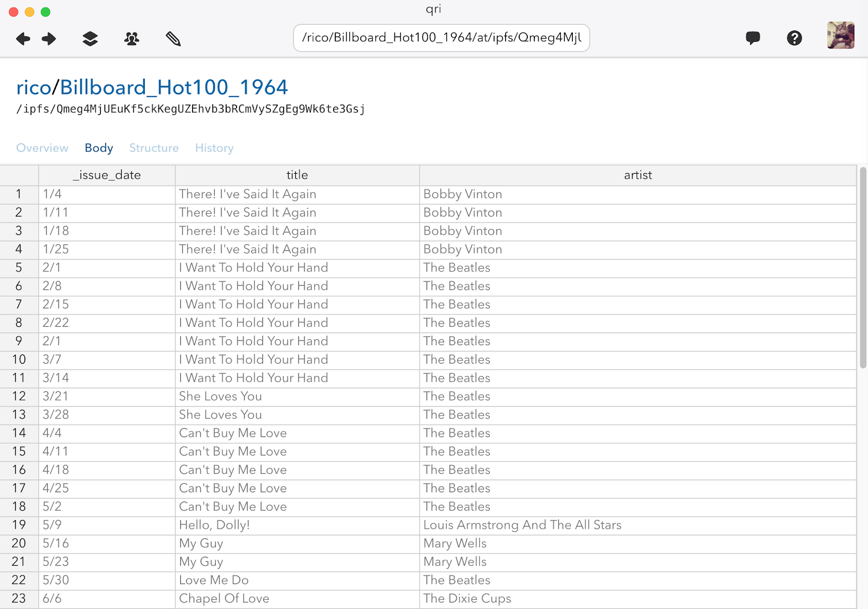Open the datasets stack icon
Image resolution: width=868 pixels, height=609 pixels.
point(90,39)
